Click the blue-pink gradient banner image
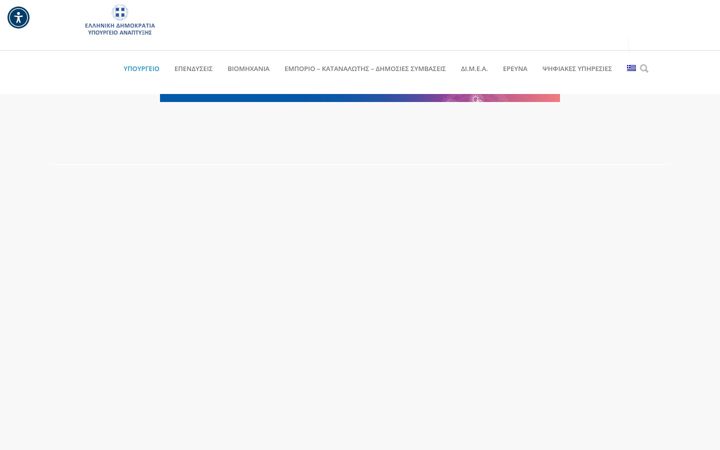 click(360, 98)
